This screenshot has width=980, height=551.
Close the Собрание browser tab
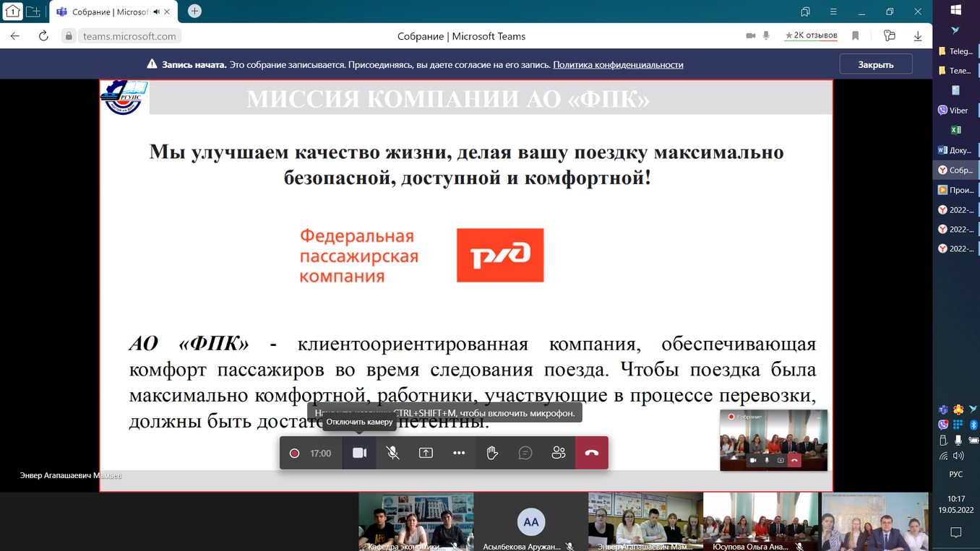pyautogui.click(x=168, y=12)
